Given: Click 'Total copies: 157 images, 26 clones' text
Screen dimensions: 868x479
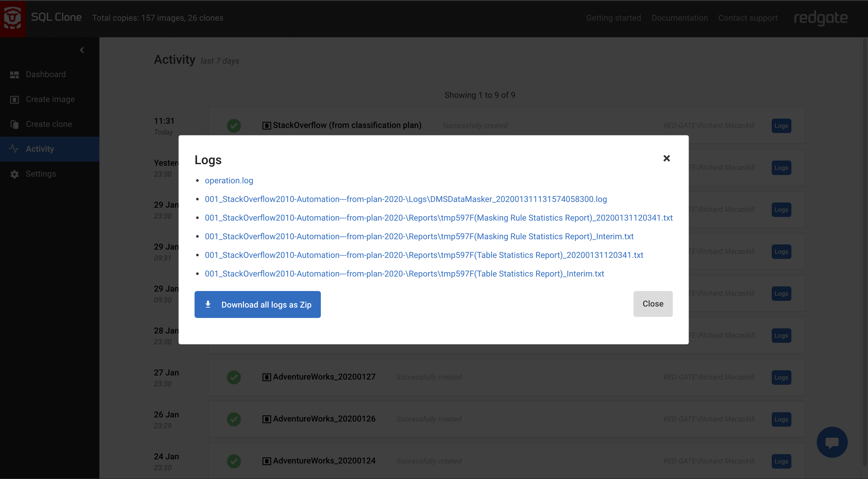Looking at the screenshot, I should coord(158,18).
